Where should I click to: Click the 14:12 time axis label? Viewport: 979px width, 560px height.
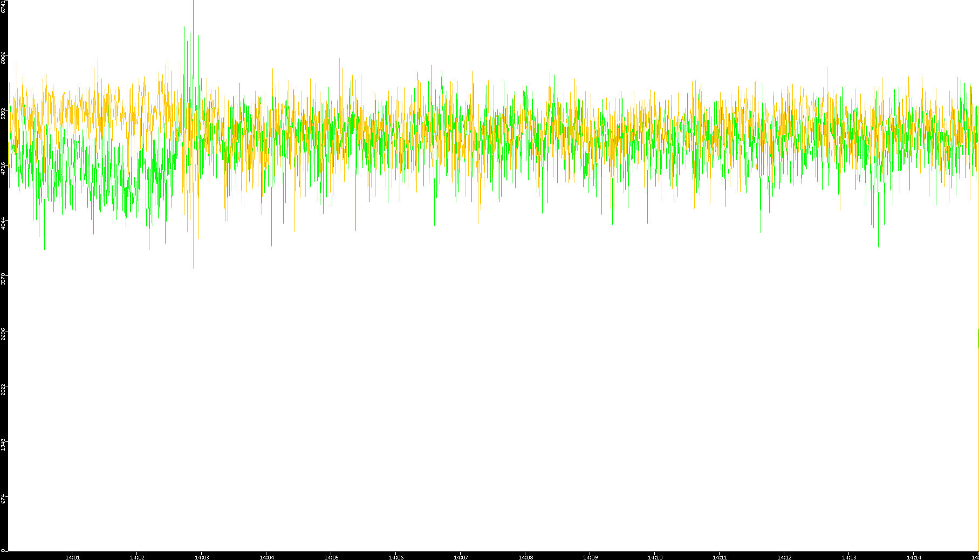point(784,557)
